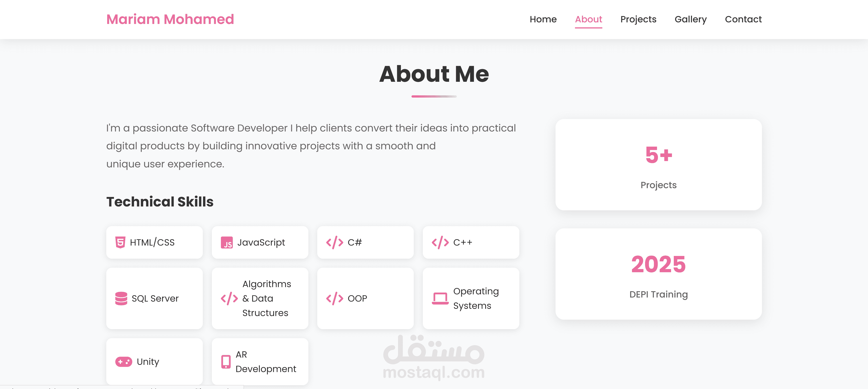The width and height of the screenshot is (868, 389).
Task: Click the JavaScript JS badge icon
Action: 226,242
